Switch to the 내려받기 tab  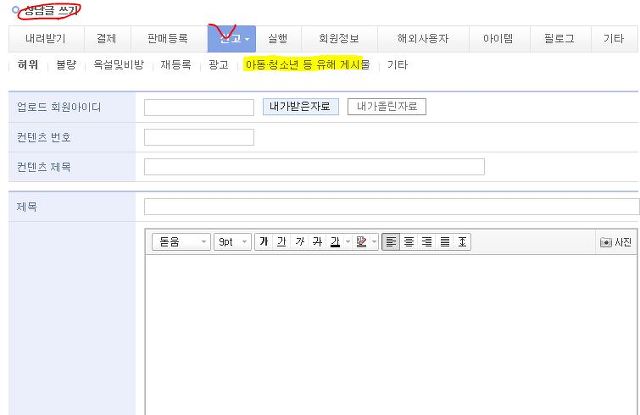pyautogui.click(x=45, y=39)
